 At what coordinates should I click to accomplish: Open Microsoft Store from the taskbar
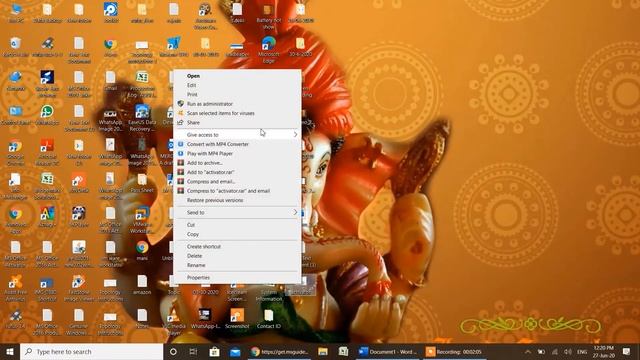(214, 351)
